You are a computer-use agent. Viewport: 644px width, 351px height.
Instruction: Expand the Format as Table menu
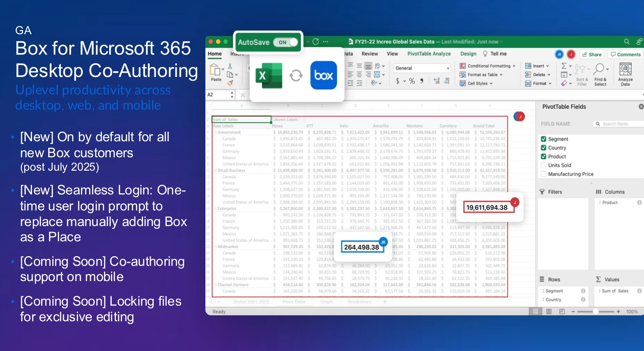pyautogui.click(x=481, y=75)
